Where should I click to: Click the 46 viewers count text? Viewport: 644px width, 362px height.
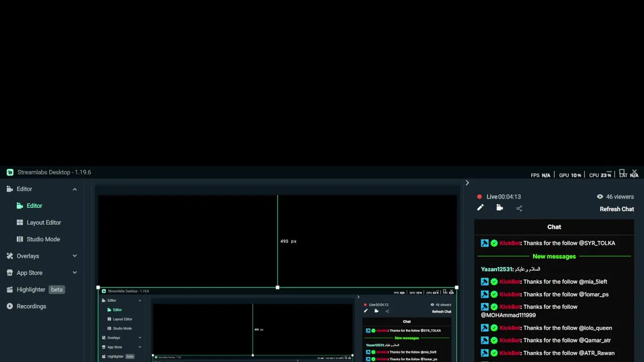[620, 197]
